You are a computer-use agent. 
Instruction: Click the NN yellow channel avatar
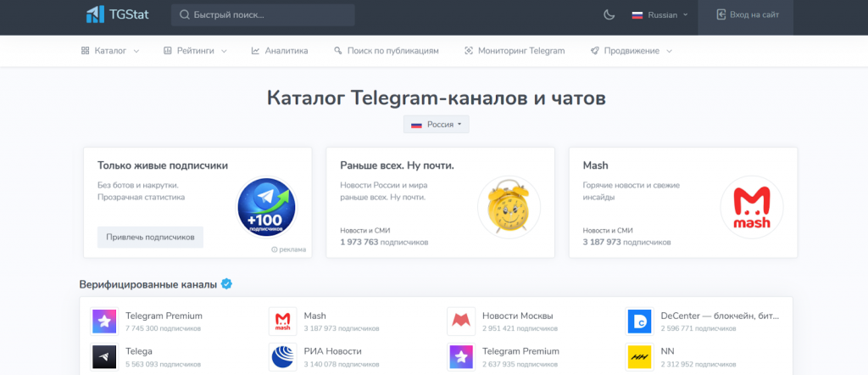click(x=639, y=356)
